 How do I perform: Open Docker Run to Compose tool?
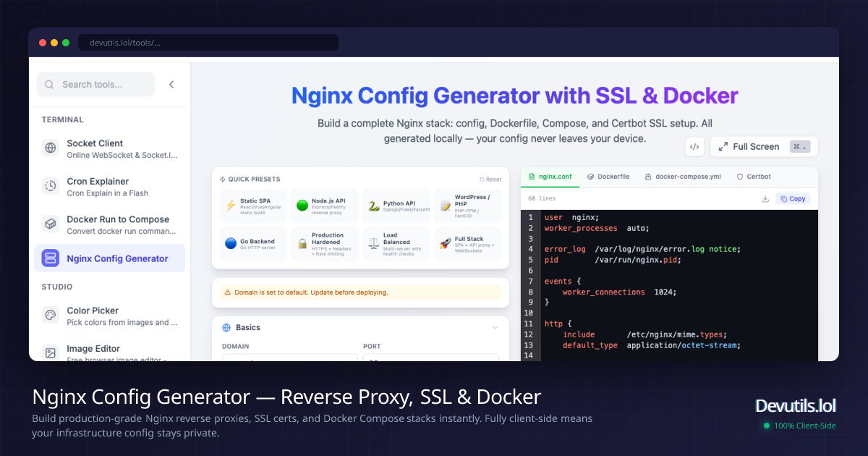[x=109, y=224]
